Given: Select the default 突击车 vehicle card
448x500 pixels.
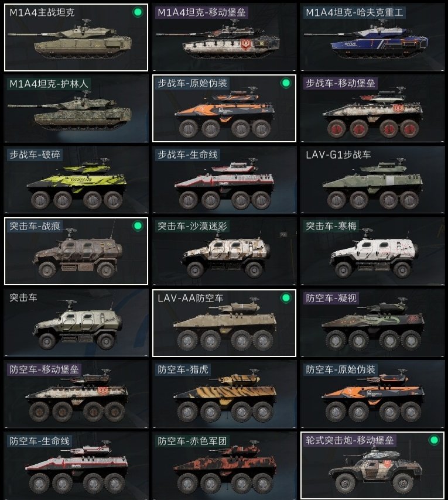Looking at the screenshot, I should [x=76, y=323].
